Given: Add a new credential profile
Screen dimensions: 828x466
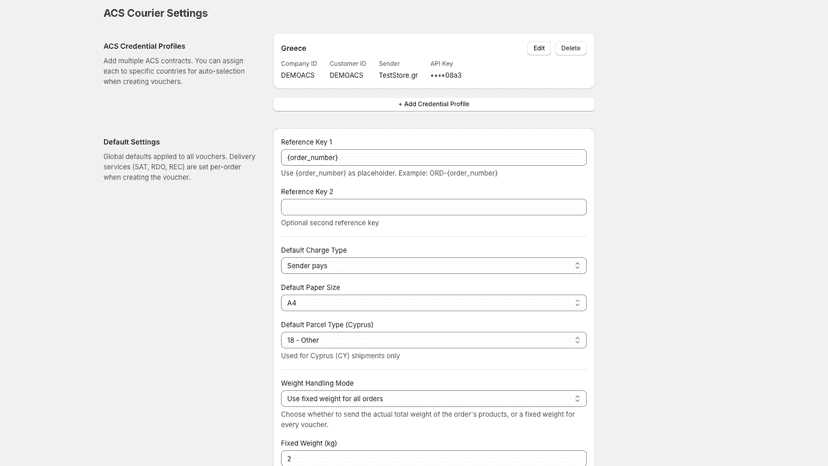Looking at the screenshot, I should tap(434, 104).
